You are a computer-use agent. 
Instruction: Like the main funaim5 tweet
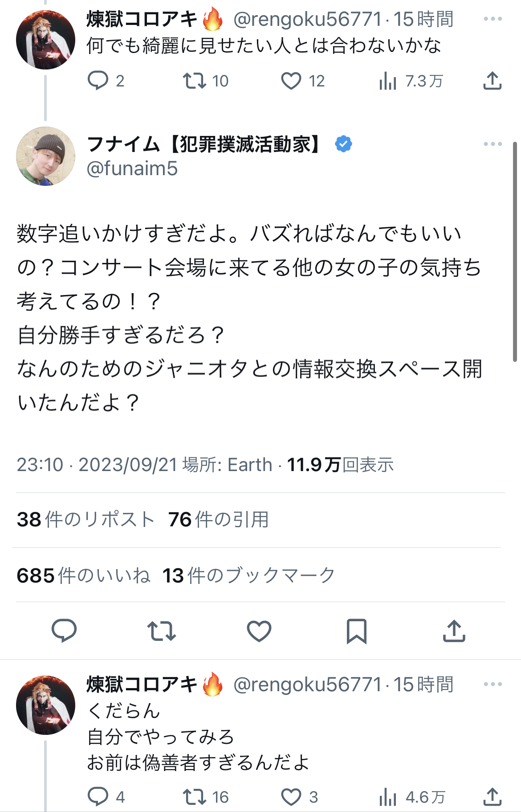tap(259, 631)
